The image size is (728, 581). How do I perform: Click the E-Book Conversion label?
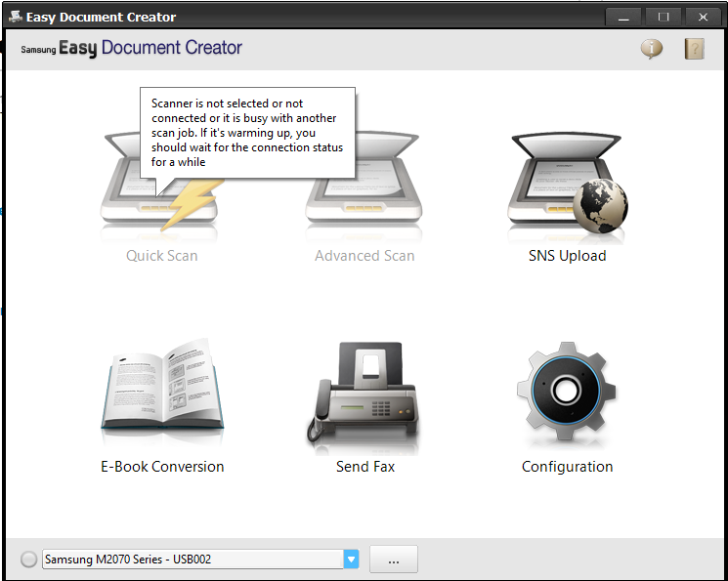coord(162,467)
